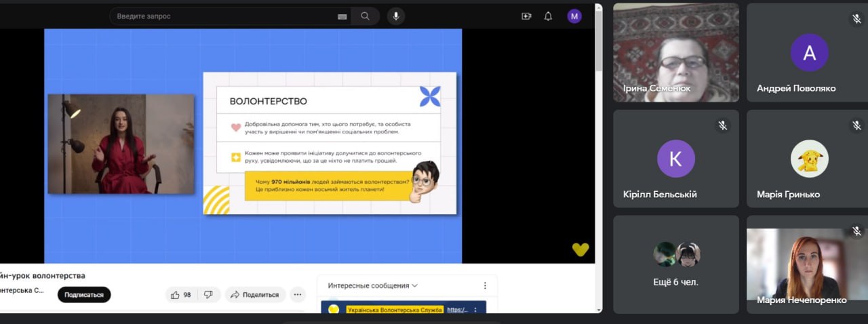Like the video with 98 likes
The height and width of the screenshot is (324, 868).
[x=181, y=295]
